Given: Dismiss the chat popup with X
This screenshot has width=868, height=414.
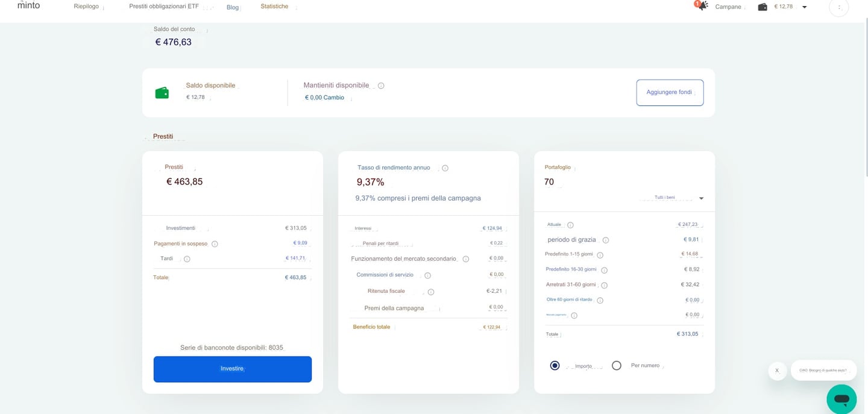Looking at the screenshot, I should (777, 371).
